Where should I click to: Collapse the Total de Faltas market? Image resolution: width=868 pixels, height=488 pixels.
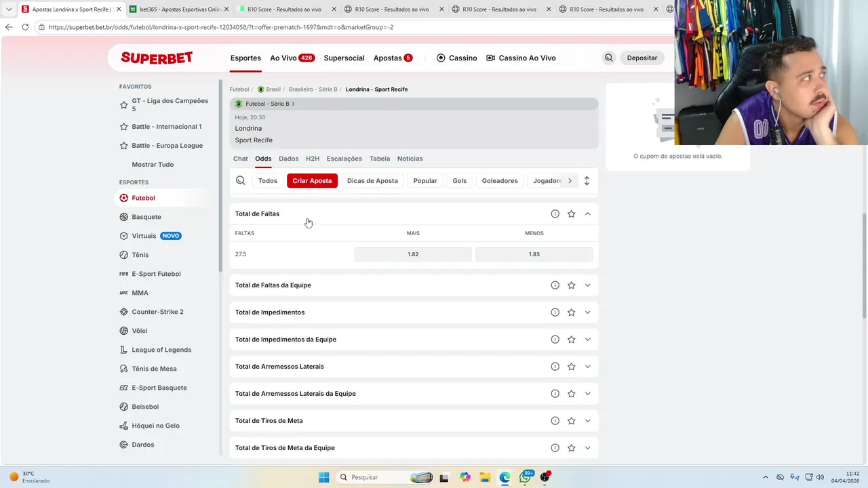(587, 213)
